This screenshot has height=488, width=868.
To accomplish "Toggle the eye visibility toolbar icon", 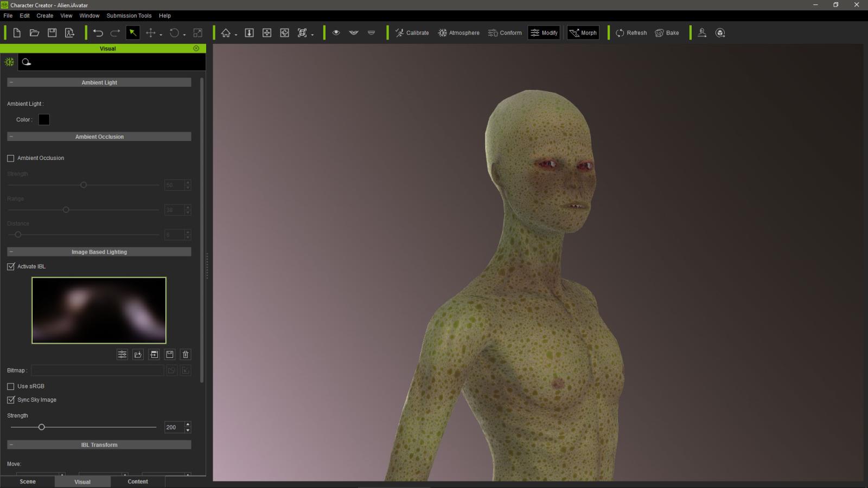I will (336, 33).
